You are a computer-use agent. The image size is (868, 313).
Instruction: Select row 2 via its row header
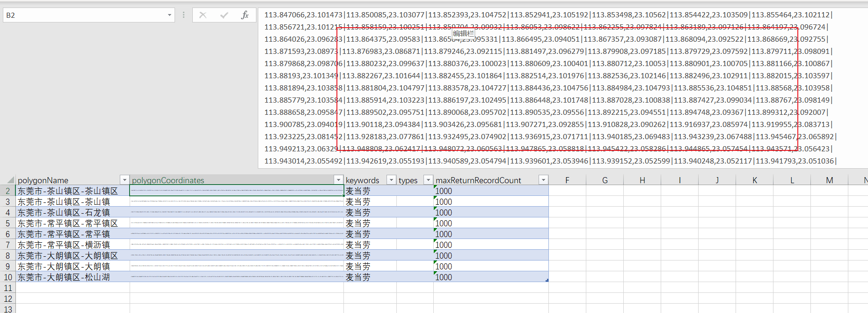[x=7, y=191]
